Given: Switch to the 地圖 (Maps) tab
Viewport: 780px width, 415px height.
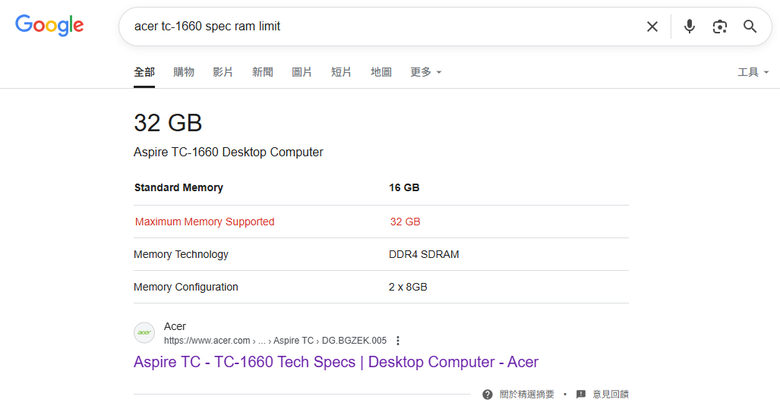Looking at the screenshot, I should [x=381, y=72].
